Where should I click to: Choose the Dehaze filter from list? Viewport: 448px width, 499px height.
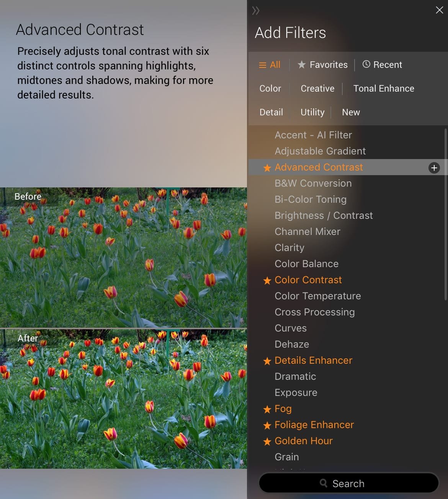292,344
